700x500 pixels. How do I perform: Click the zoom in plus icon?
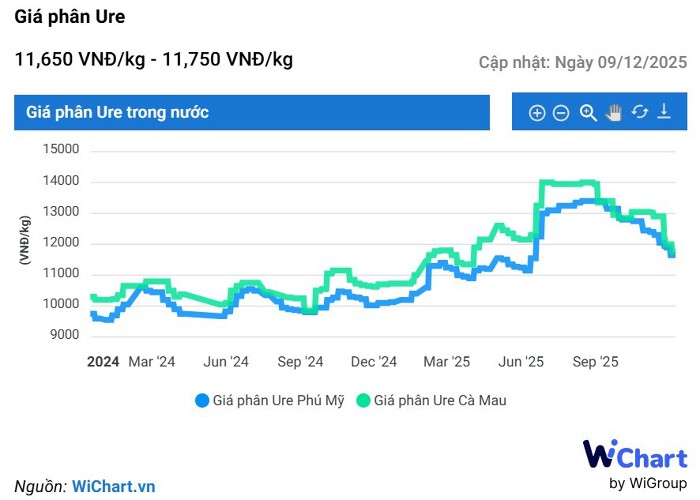click(x=537, y=113)
